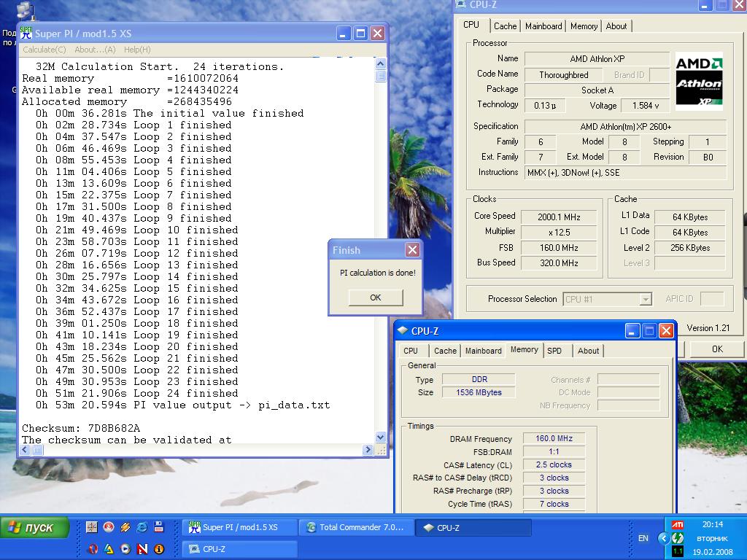747x560 pixels.
Task: Open Winamp from quick launch
Action: point(125,526)
